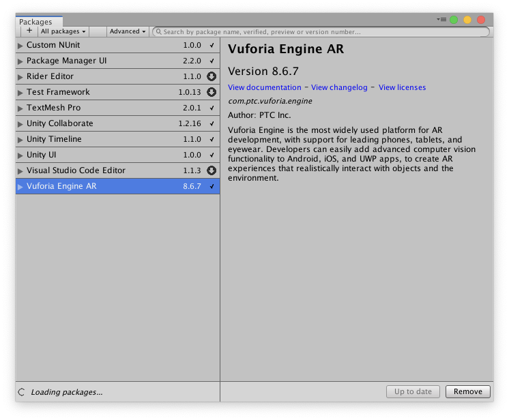This screenshot has height=420, width=509.
Task: Expand the Visual Studio Code Editor row
Action: click(20, 171)
